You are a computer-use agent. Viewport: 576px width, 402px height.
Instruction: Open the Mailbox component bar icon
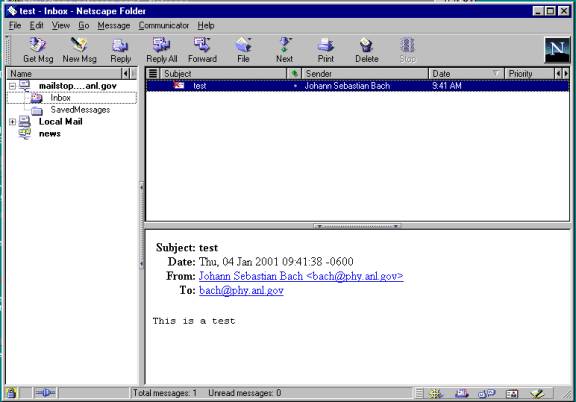461,394
